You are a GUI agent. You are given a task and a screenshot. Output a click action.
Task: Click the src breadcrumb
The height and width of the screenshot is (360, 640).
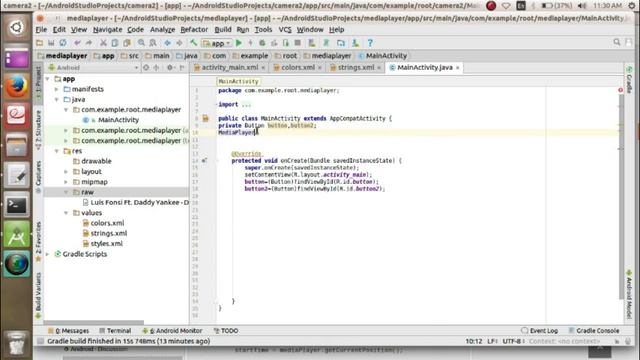[x=130, y=56]
